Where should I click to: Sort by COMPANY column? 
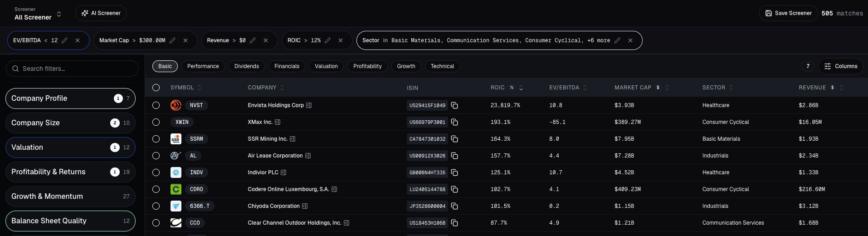point(266,88)
